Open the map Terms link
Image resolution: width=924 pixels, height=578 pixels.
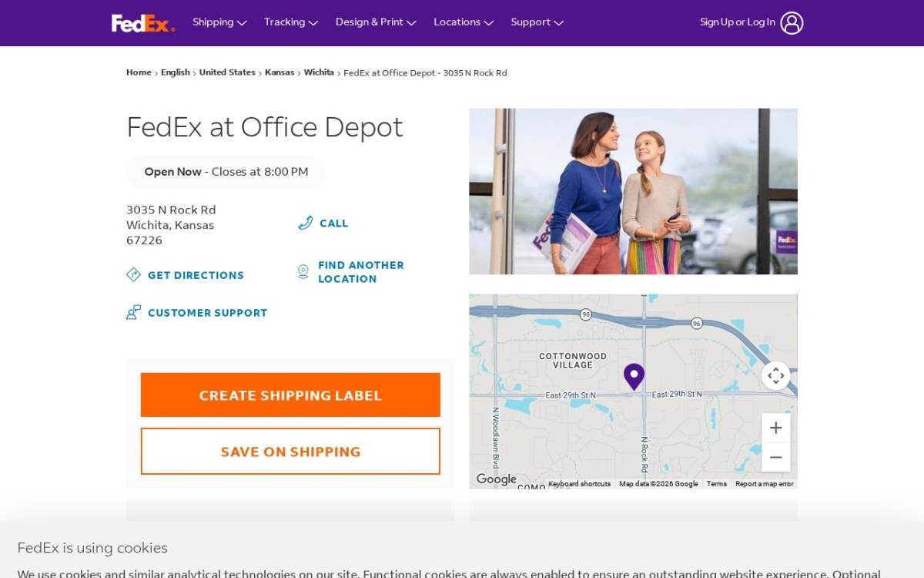coord(717,484)
